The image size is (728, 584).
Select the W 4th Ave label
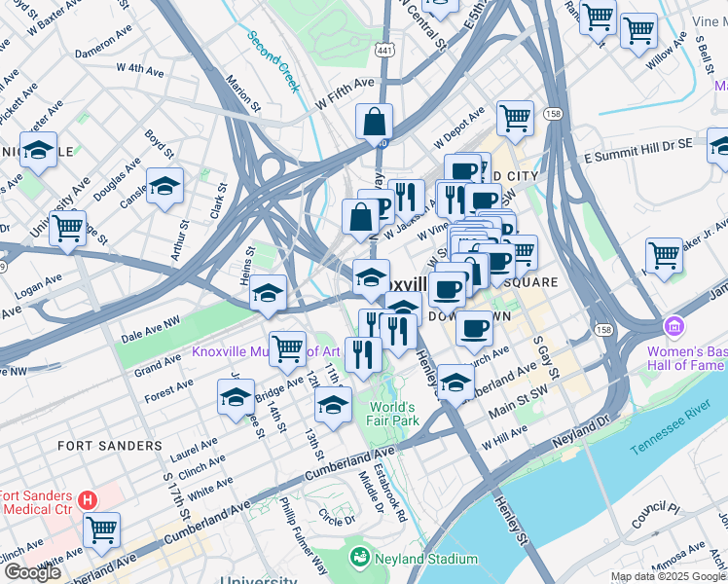click(140, 70)
